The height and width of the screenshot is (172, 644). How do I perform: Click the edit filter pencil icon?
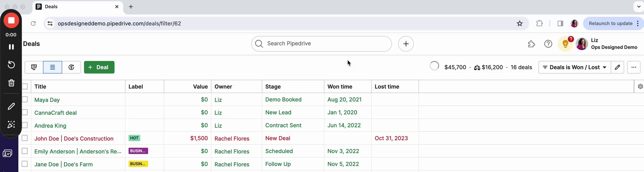coord(617,67)
